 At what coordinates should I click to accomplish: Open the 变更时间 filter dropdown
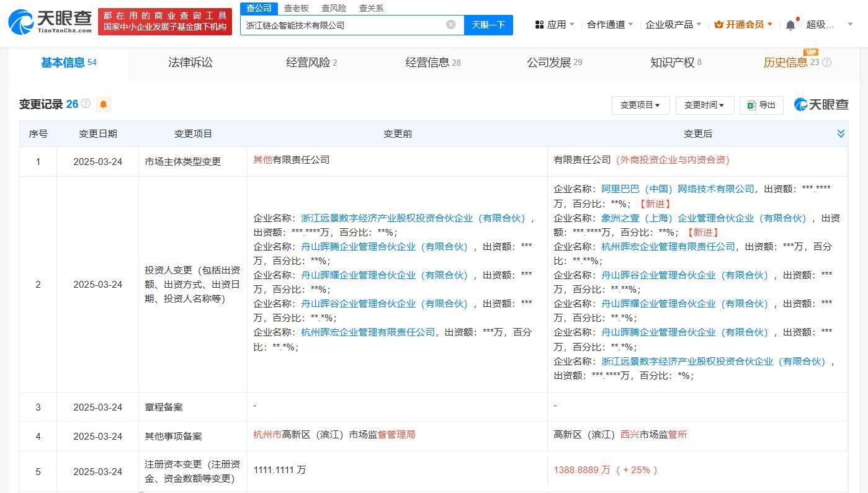pyautogui.click(x=704, y=105)
